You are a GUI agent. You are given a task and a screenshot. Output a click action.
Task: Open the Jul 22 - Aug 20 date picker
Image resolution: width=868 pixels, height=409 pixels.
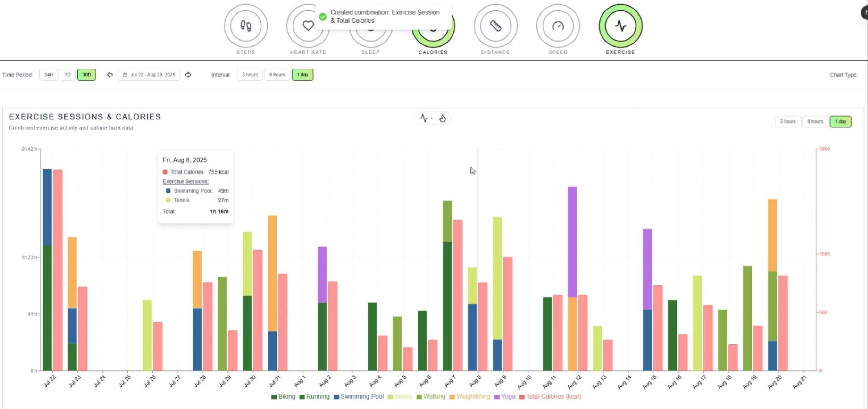click(x=149, y=75)
